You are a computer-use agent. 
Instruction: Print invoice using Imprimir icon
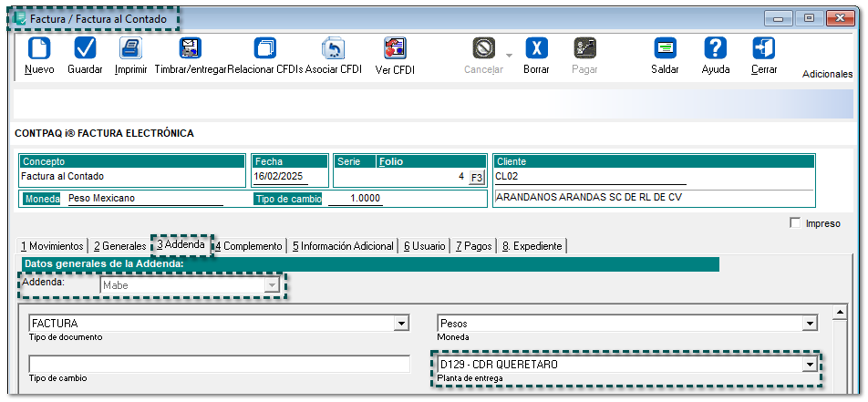(x=130, y=48)
